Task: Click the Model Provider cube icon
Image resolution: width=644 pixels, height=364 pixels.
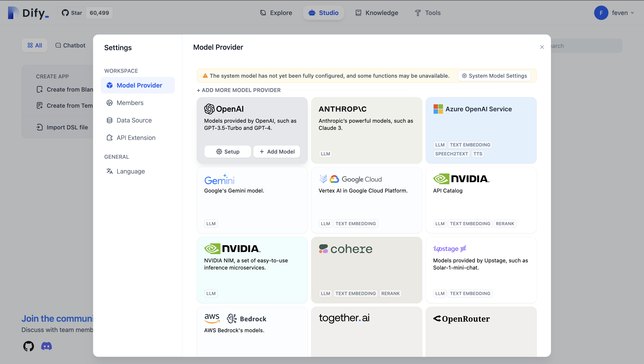Action: (x=110, y=85)
